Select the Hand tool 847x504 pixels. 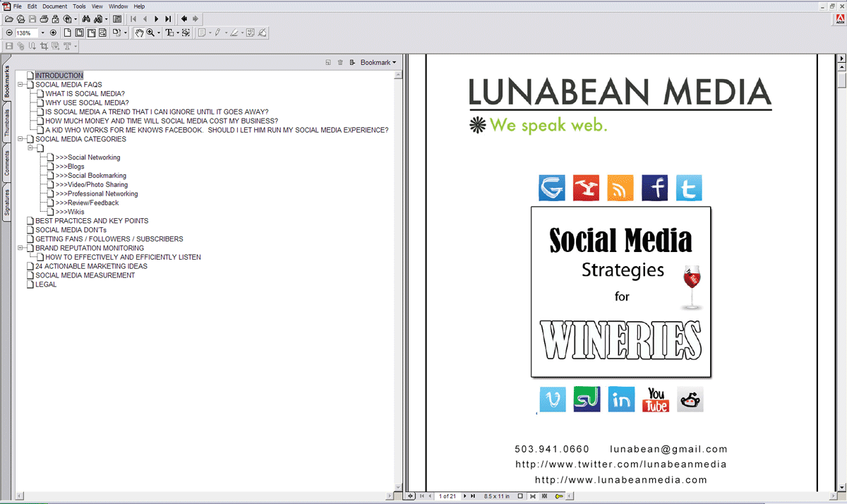point(140,33)
